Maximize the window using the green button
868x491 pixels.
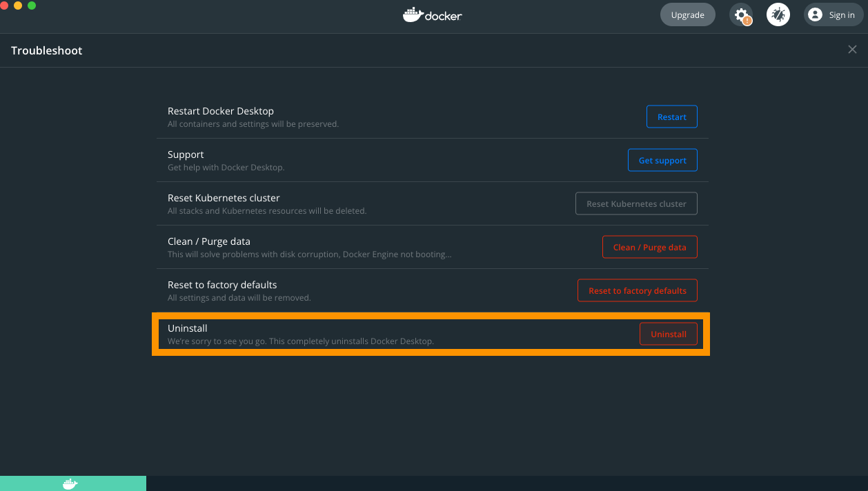point(32,6)
